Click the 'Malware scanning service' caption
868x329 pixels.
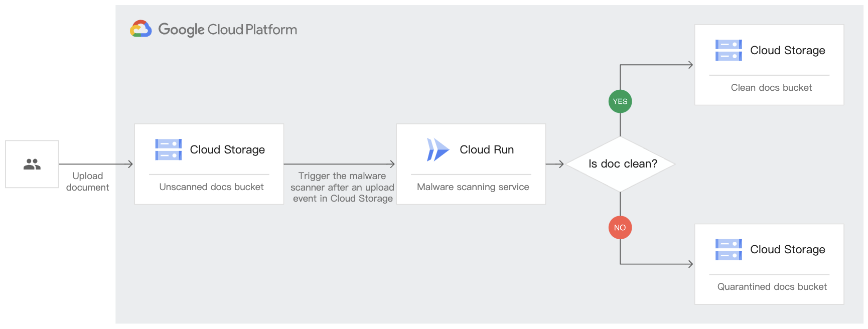pyautogui.click(x=473, y=187)
